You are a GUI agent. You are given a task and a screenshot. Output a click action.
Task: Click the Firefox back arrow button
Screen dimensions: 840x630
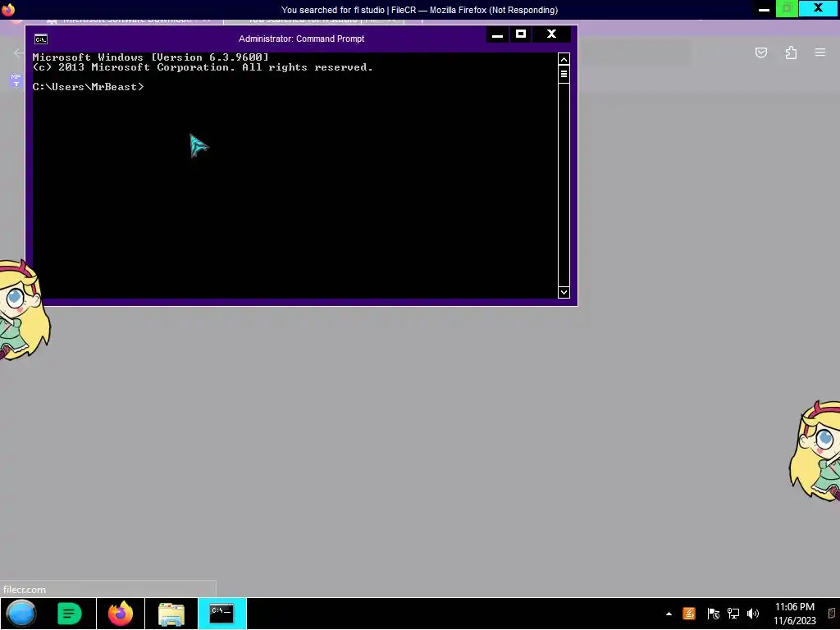18,52
